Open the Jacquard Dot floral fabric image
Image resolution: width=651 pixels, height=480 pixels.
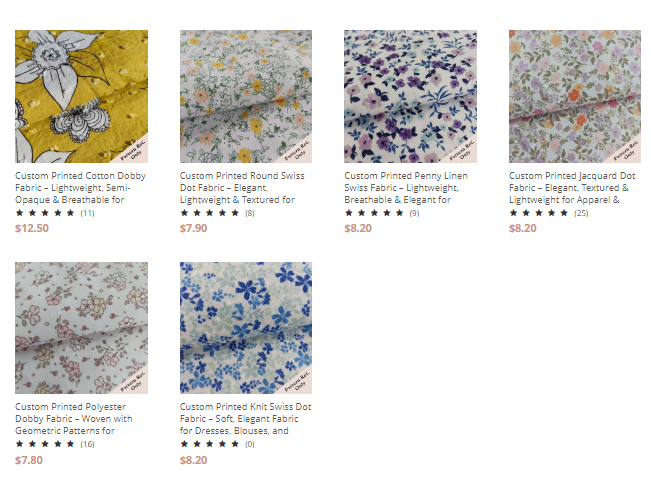click(575, 96)
